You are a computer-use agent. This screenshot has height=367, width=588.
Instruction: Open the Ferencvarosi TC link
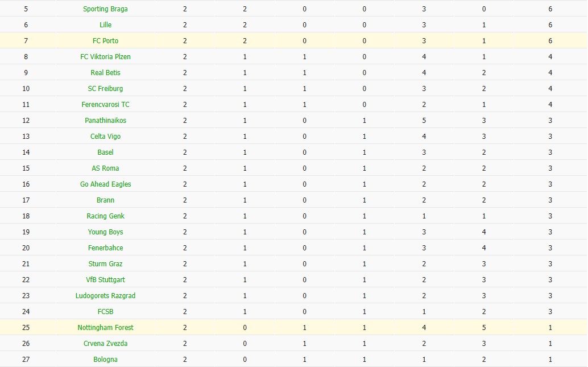point(105,105)
